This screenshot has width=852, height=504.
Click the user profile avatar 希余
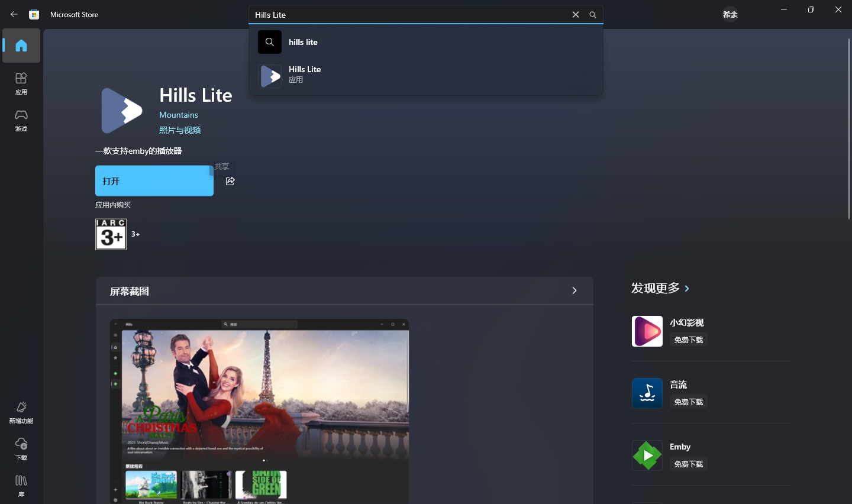pyautogui.click(x=730, y=14)
